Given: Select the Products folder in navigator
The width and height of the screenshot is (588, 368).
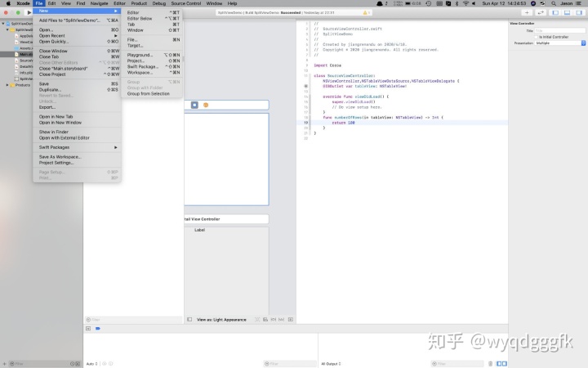Looking at the screenshot, I should [x=23, y=85].
